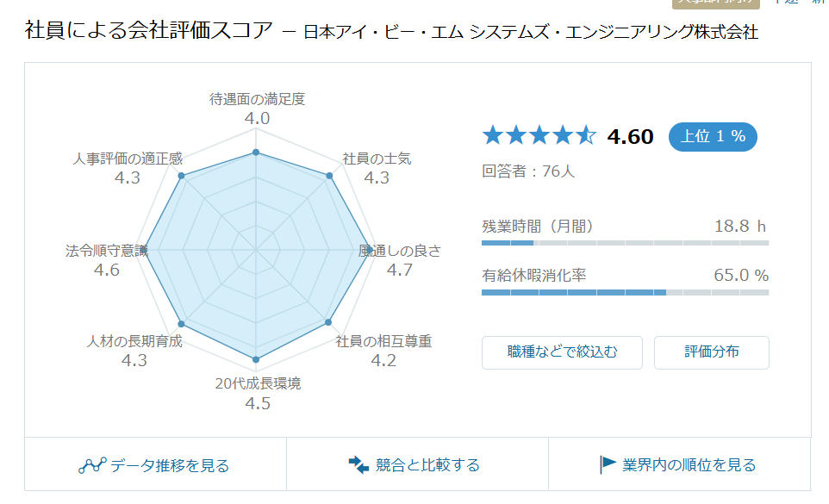Open データ推移を見る link
The height and width of the screenshot is (504, 829).
[x=155, y=464]
